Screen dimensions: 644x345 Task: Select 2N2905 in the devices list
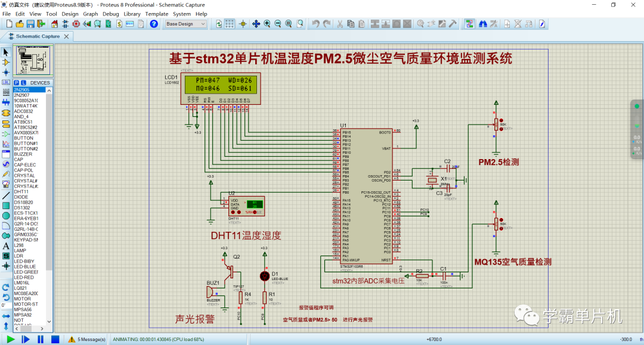click(x=30, y=90)
